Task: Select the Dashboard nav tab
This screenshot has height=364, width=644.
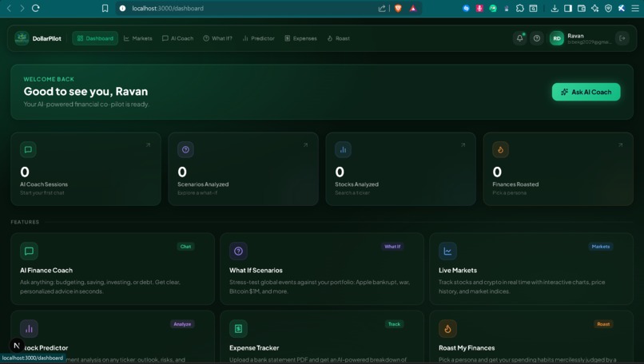Action: pyautogui.click(x=95, y=38)
